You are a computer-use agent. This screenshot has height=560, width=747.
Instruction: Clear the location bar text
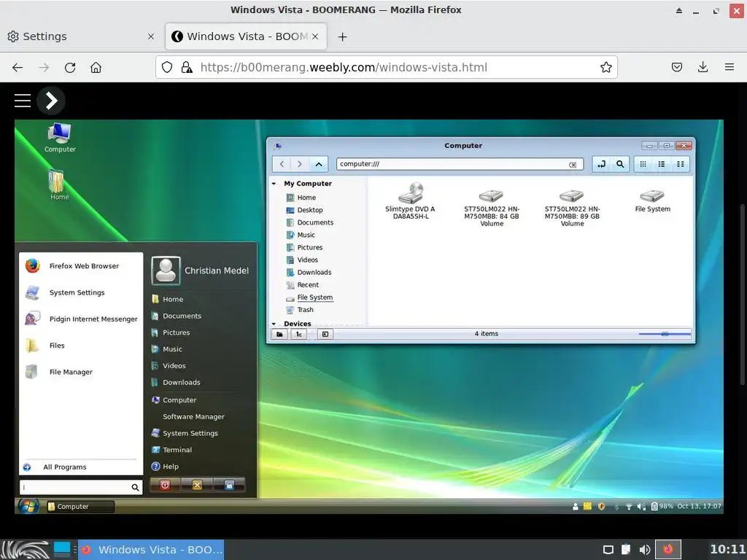coord(573,165)
